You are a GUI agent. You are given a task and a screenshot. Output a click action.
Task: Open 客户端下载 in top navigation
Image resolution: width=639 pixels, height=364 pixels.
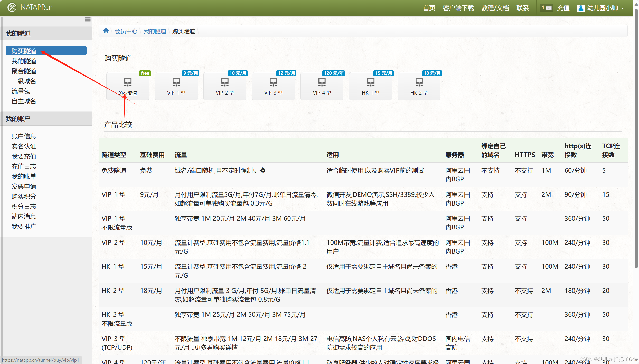click(x=458, y=8)
